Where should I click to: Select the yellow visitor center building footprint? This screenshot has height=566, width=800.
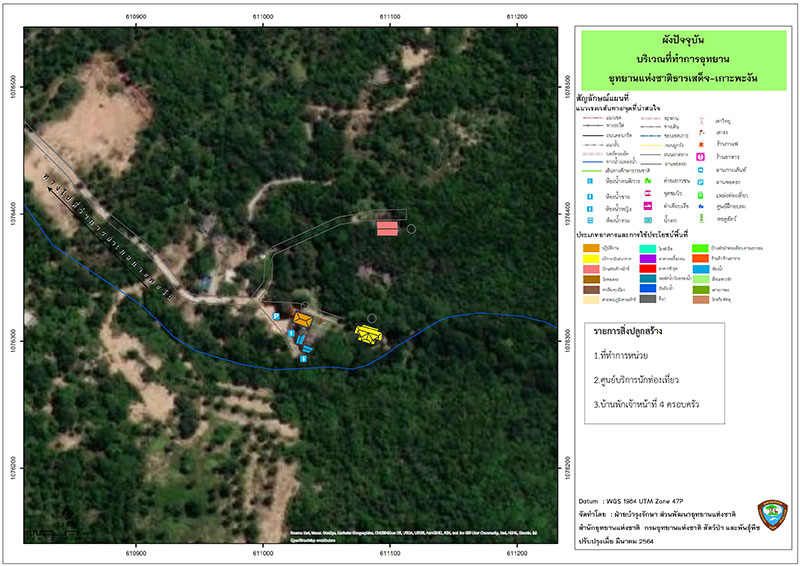coord(368,334)
